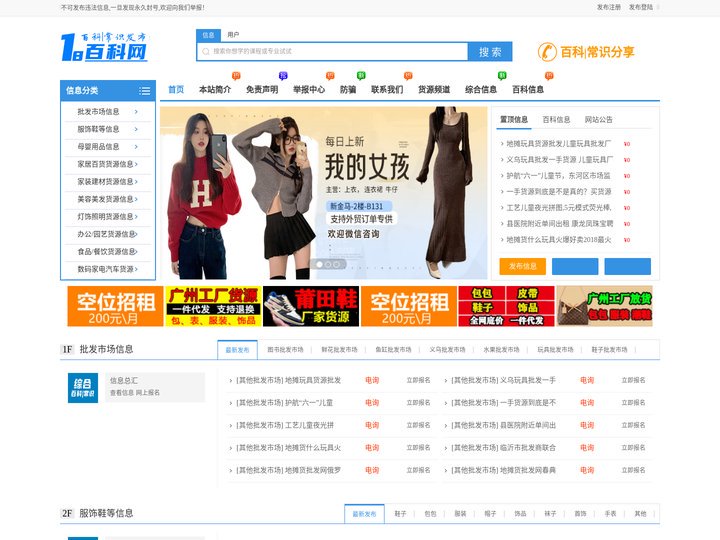
Task: Open the 数码家电汽车货源 category
Action: (107, 269)
